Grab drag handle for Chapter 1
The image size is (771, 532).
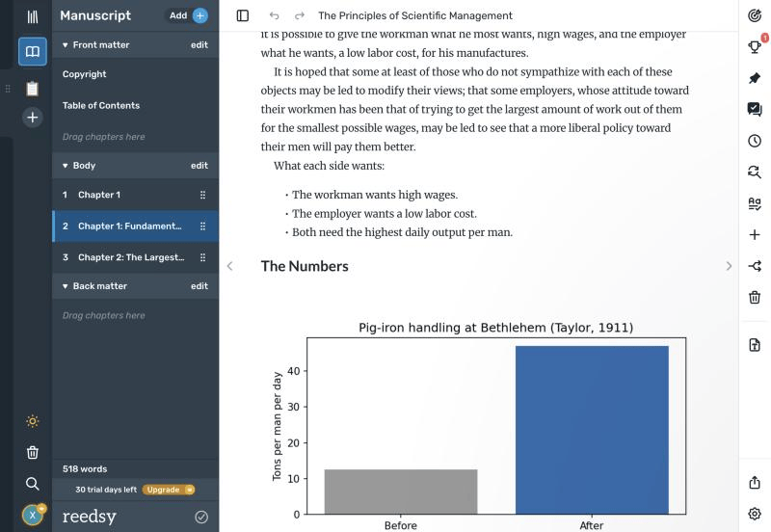tap(202, 195)
